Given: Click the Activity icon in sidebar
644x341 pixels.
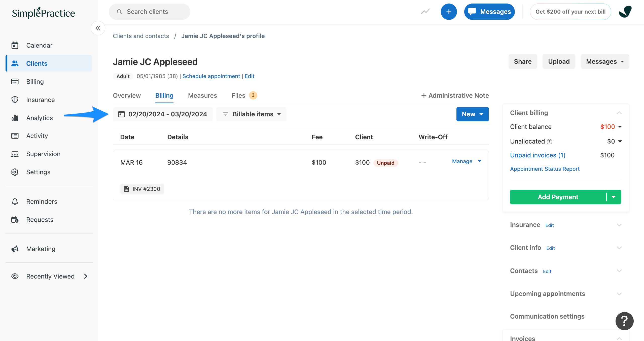Looking at the screenshot, I should coord(15,135).
